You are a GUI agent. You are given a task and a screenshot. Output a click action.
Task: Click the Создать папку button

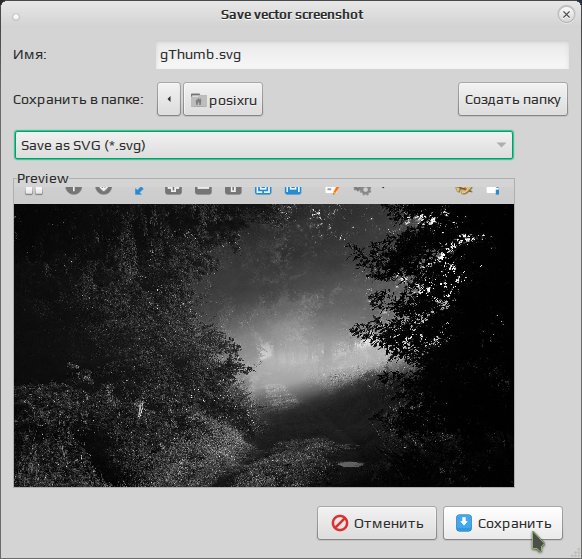(x=513, y=99)
